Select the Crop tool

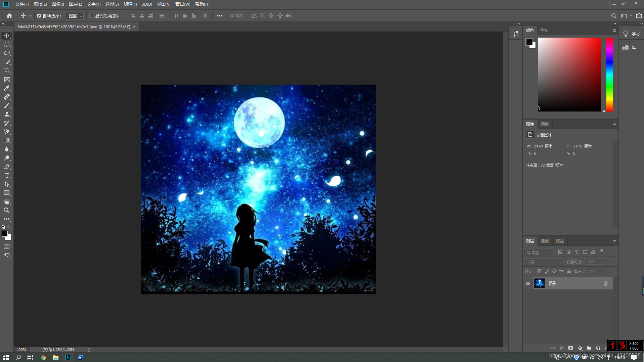pyautogui.click(x=7, y=71)
